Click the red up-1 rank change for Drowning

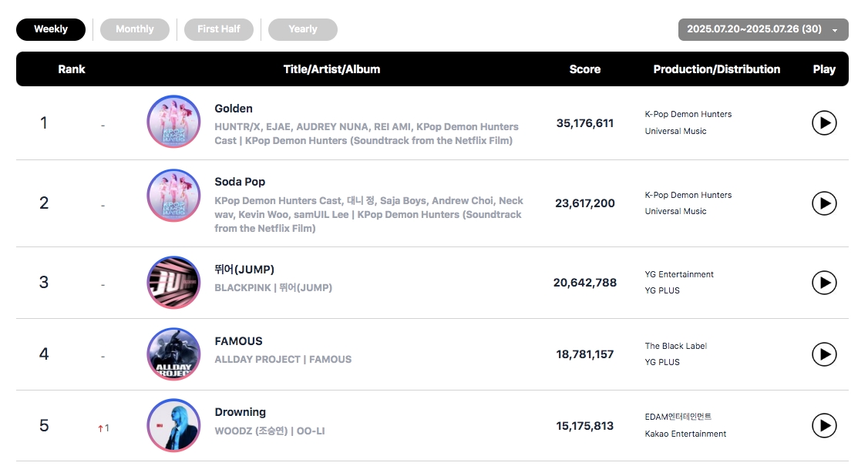[103, 427]
